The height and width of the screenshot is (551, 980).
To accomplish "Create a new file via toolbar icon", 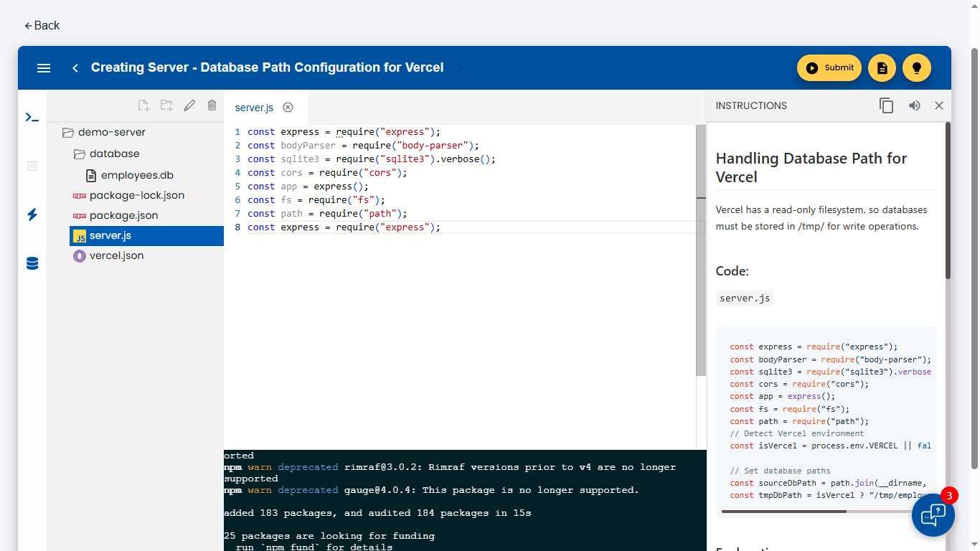I will (x=143, y=105).
